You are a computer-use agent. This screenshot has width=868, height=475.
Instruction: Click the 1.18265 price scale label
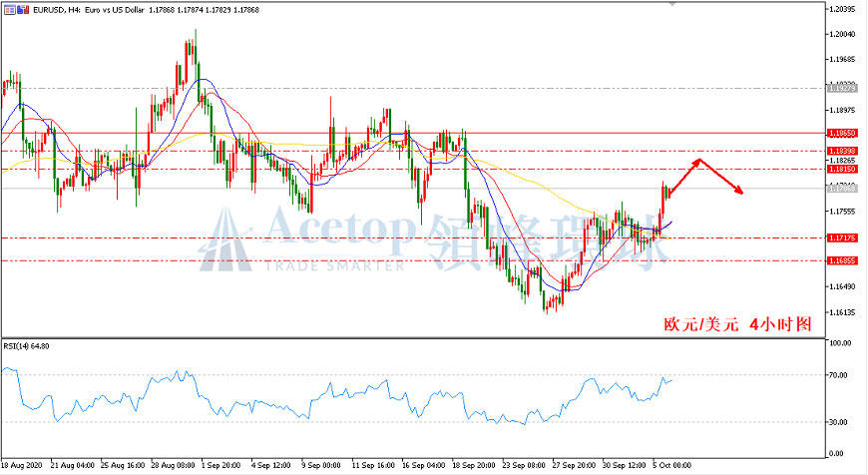point(842,160)
